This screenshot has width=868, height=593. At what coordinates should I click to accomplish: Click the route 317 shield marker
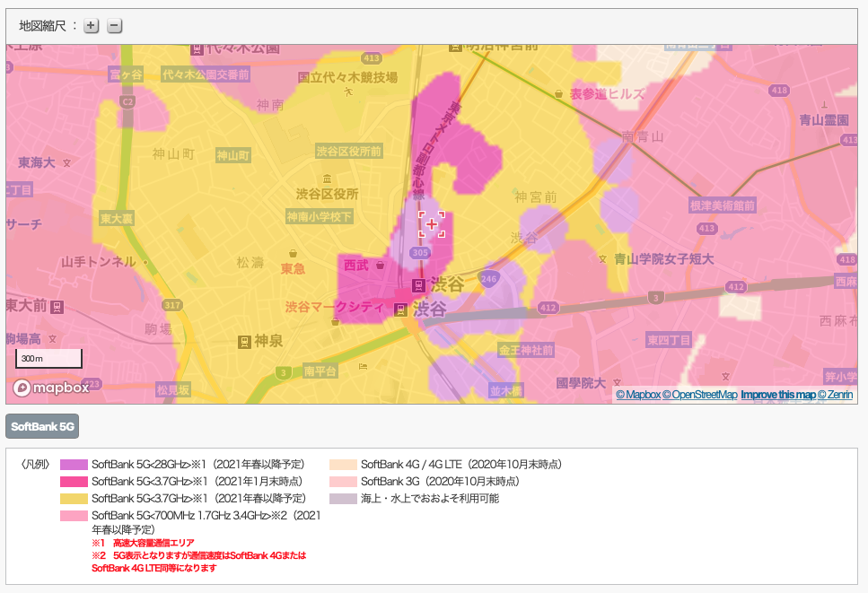[172, 305]
